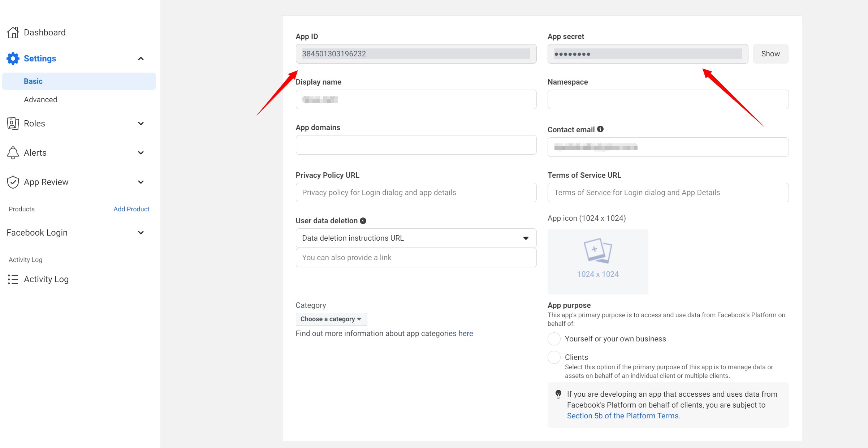Click the App Review shield icon
The image size is (868, 448).
click(12, 182)
